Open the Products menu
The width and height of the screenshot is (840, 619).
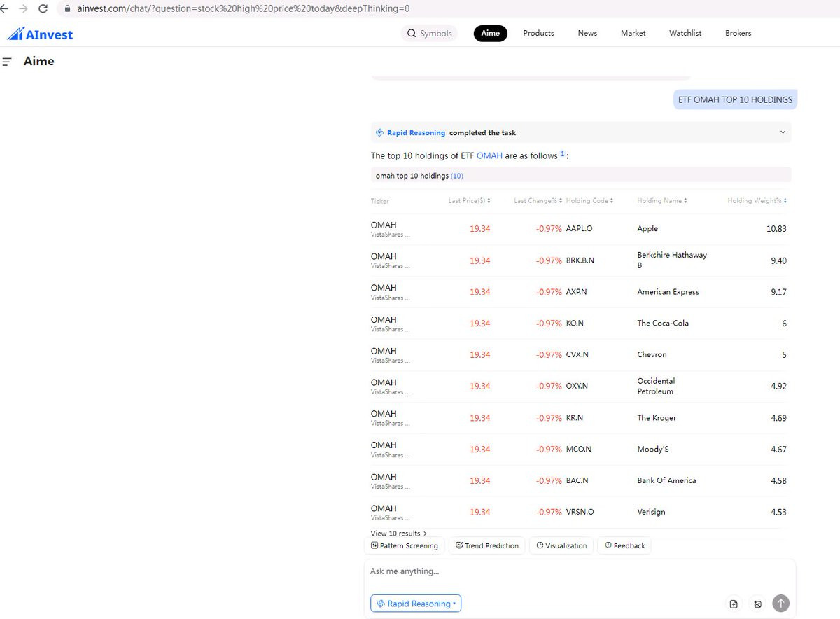click(x=538, y=33)
